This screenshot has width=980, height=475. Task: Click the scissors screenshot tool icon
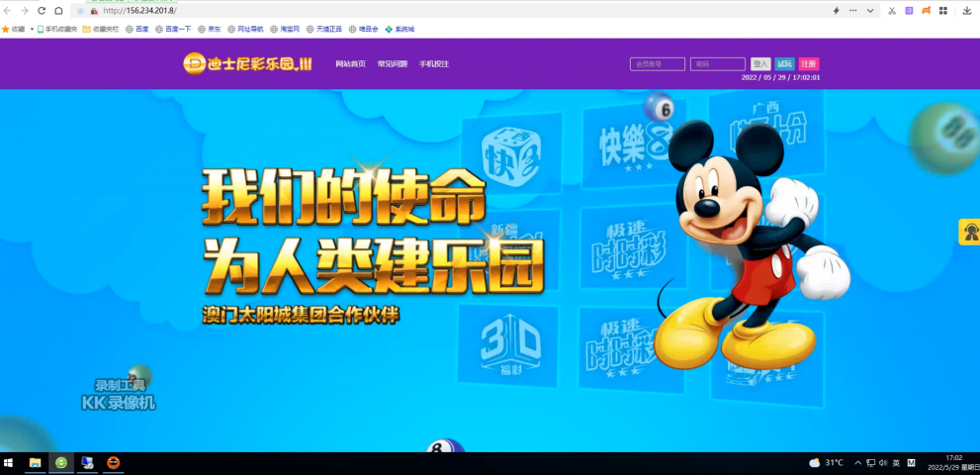pyautogui.click(x=892, y=11)
